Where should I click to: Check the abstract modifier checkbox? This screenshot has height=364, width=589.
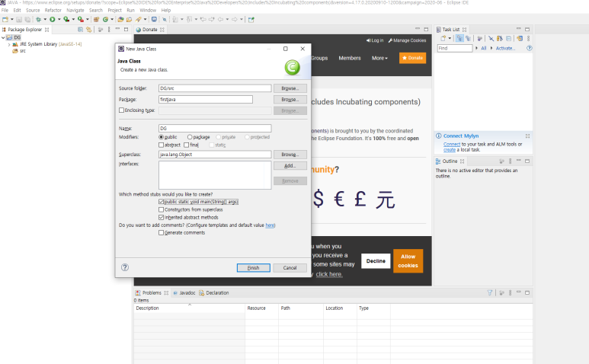(x=161, y=145)
